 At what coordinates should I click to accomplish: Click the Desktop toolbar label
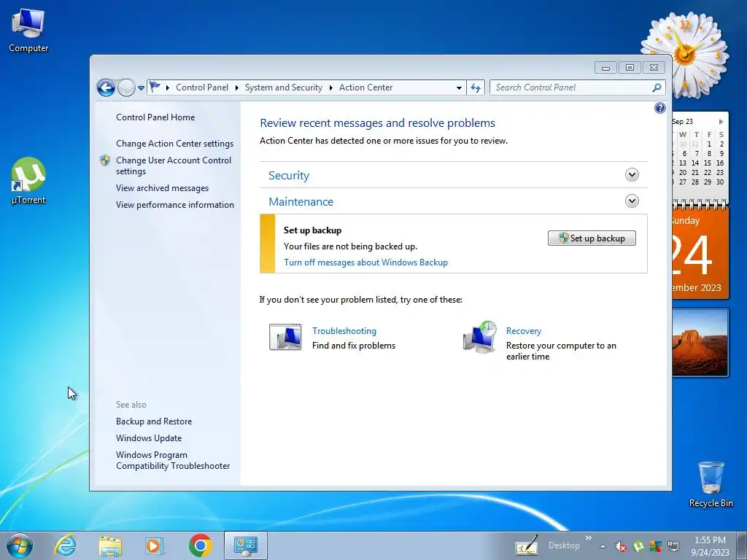pos(564,545)
